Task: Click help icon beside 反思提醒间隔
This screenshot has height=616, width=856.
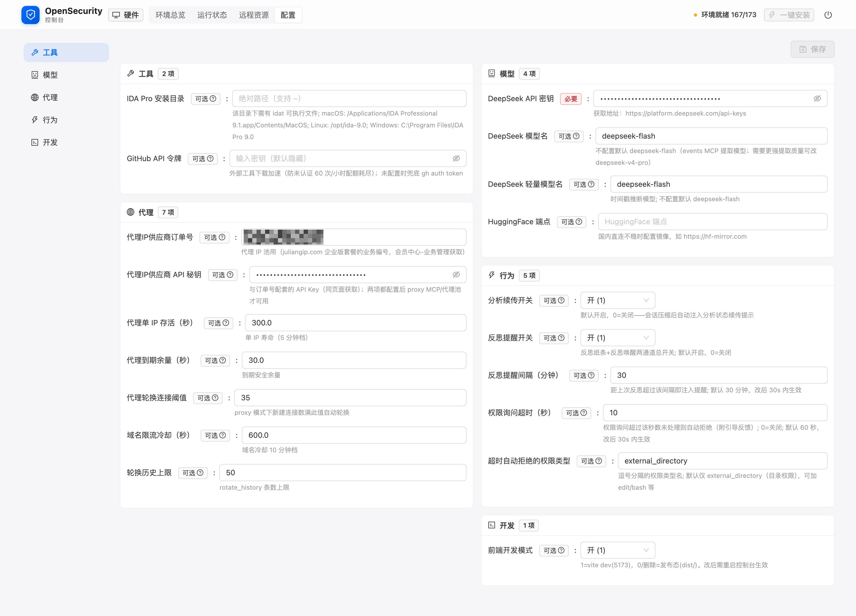Action: click(x=591, y=375)
